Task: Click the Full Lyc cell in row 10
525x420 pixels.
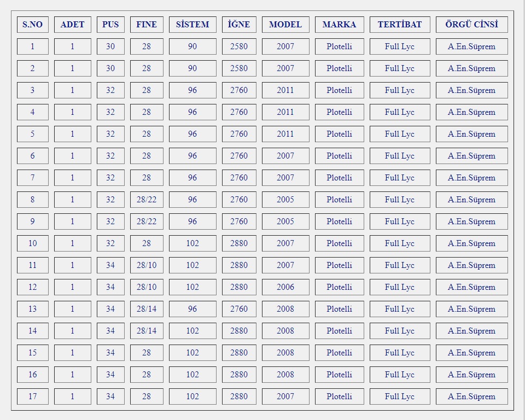Action: (400, 243)
